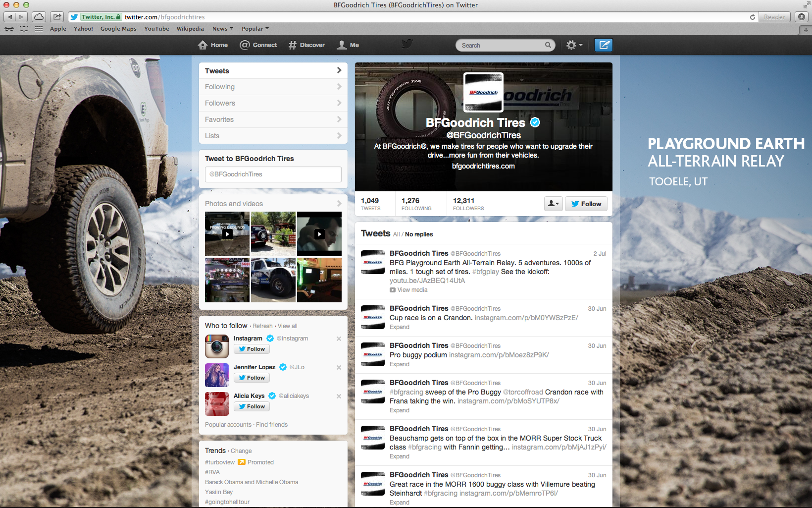Click the Twitter bird logo in navbar

tap(407, 44)
